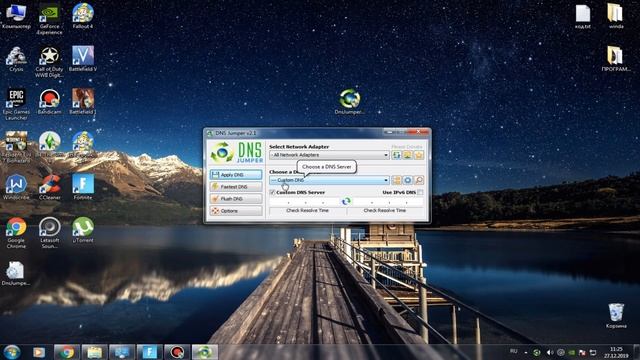Select the ПРОГРАМ... folder on desktop
The height and width of the screenshot is (360, 640).
click(616, 59)
